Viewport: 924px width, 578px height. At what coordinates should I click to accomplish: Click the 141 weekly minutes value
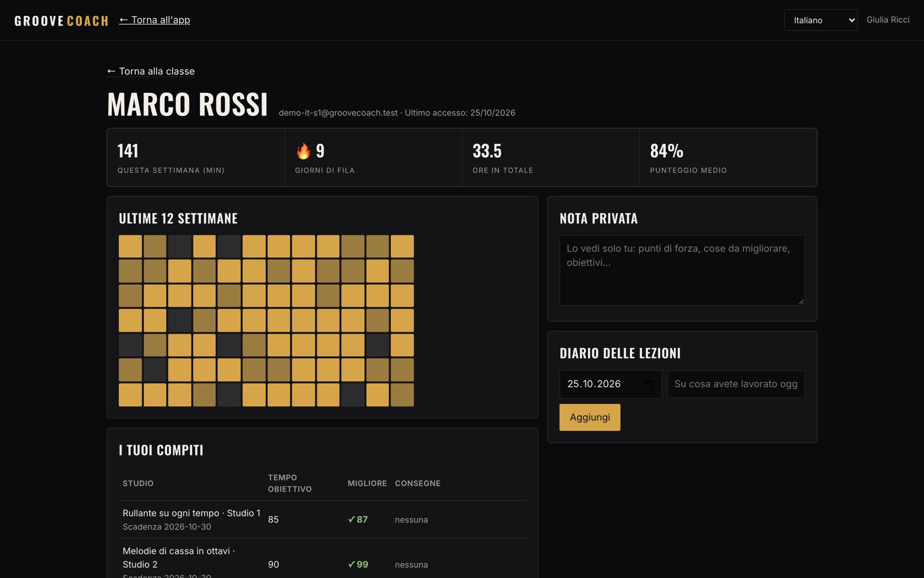[128, 151]
